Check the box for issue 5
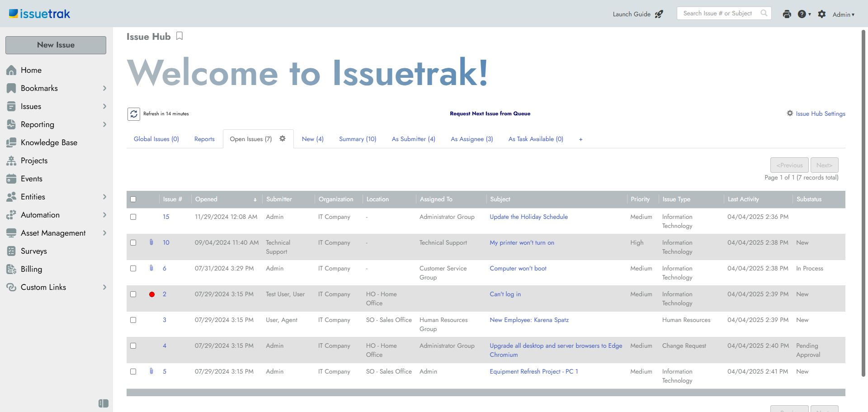This screenshot has width=868, height=412. (x=133, y=371)
